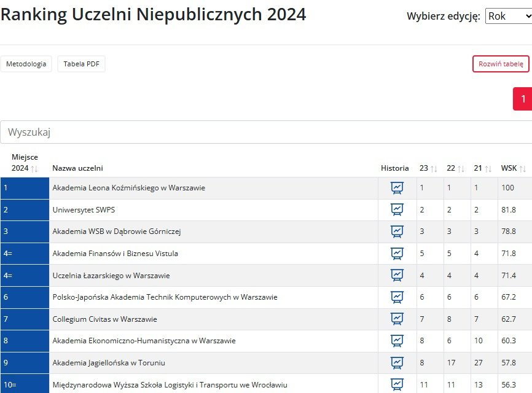The image size is (532, 393).
Task: Go to page 1 of ranking
Action: coord(523,99)
